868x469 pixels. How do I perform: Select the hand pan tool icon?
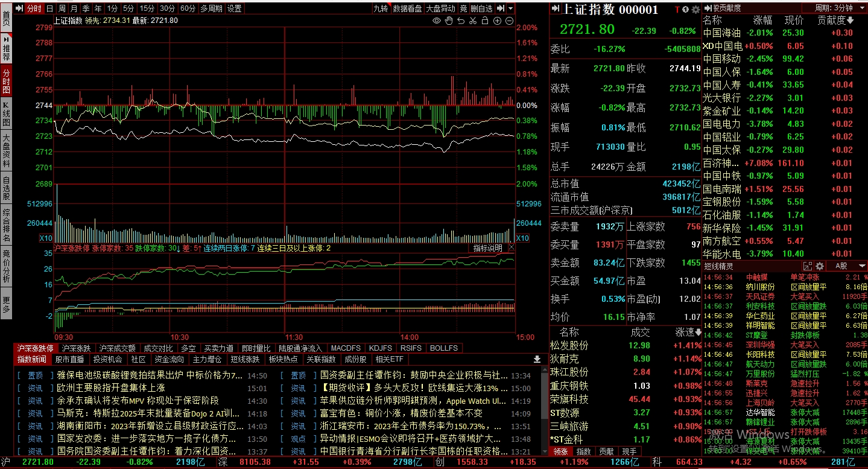[449, 21]
